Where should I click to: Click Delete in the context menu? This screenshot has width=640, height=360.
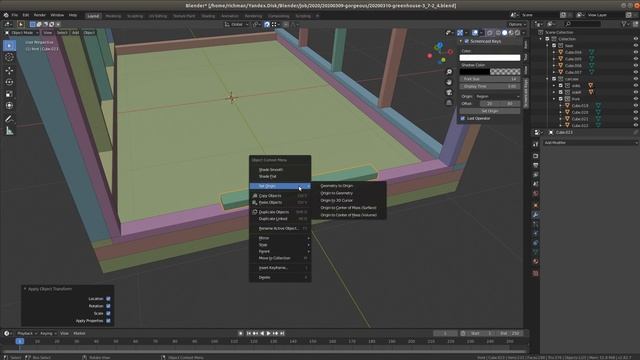tap(280, 278)
